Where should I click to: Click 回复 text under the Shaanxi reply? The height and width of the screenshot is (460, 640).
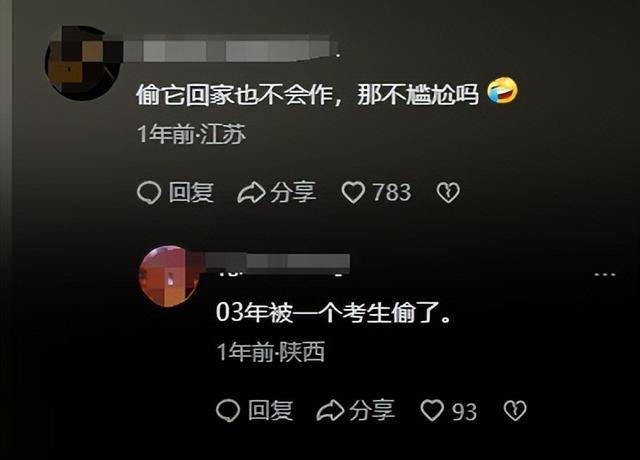(270, 410)
